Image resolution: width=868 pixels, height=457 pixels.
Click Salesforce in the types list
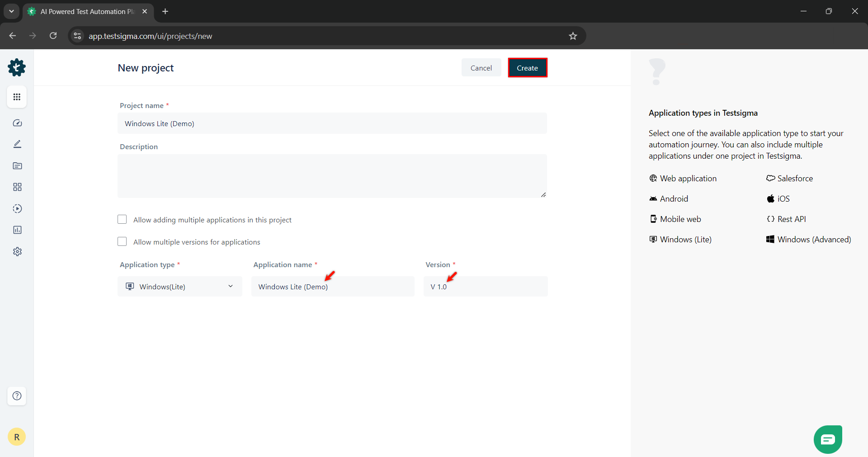click(789, 179)
